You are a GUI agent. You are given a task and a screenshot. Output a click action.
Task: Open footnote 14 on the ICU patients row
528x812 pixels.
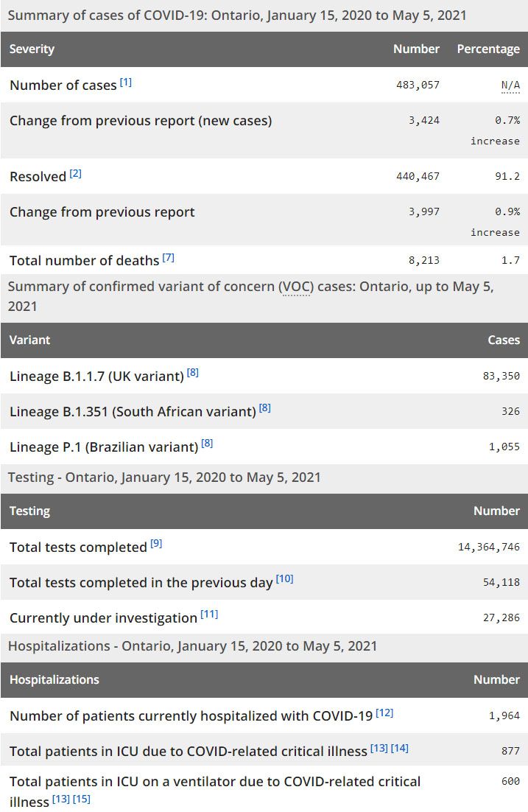(x=400, y=749)
